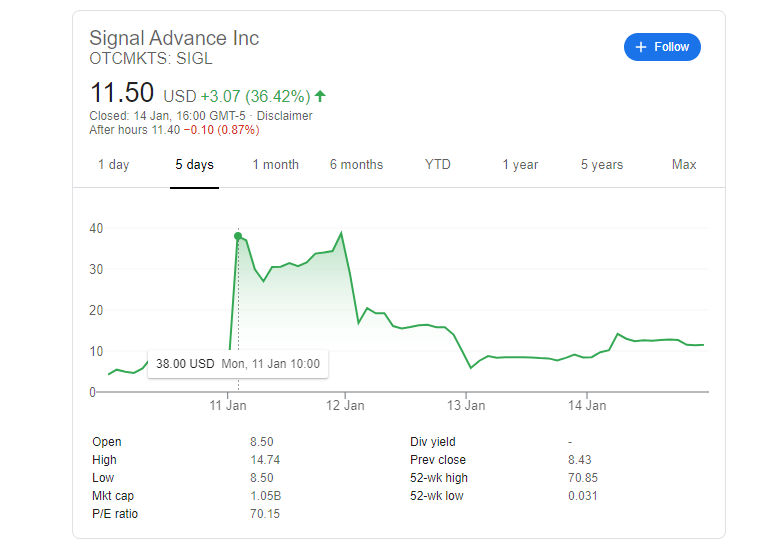The height and width of the screenshot is (543, 765).
Task: Click the green up-arrow price change icon
Action: (320, 96)
